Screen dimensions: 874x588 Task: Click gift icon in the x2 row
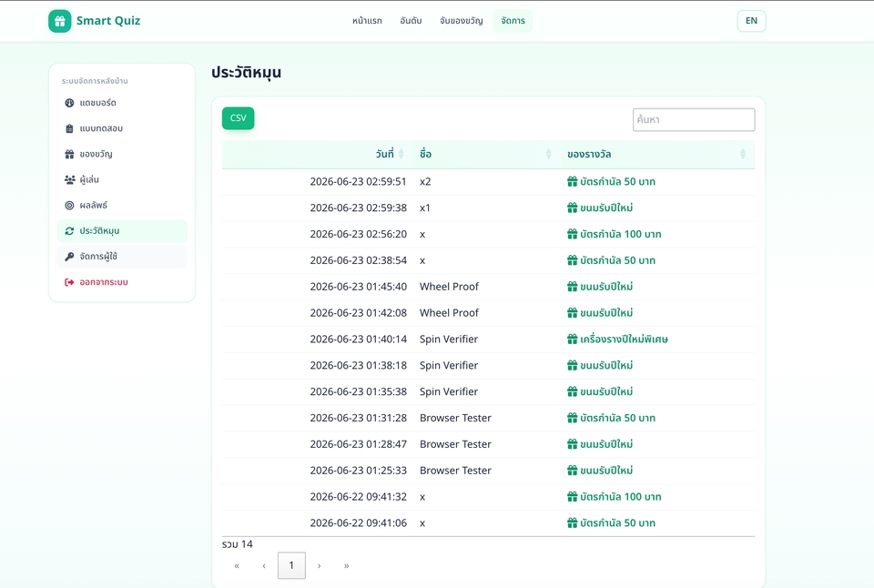pyautogui.click(x=572, y=181)
